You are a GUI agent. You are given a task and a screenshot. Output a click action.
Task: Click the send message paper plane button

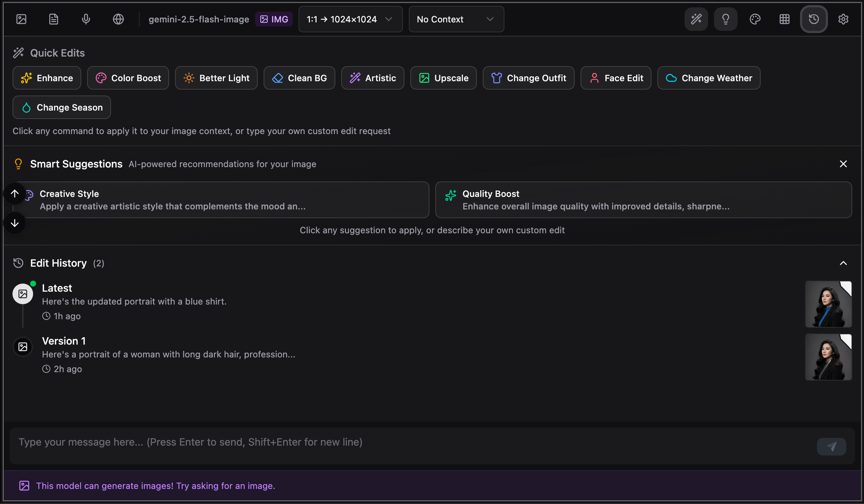[831, 446]
